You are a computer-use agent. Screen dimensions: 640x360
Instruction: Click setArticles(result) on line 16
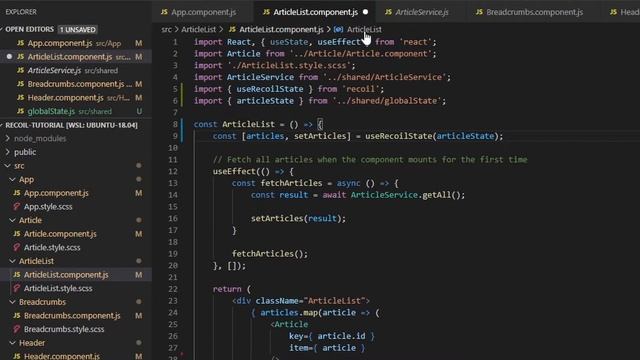tap(298, 218)
